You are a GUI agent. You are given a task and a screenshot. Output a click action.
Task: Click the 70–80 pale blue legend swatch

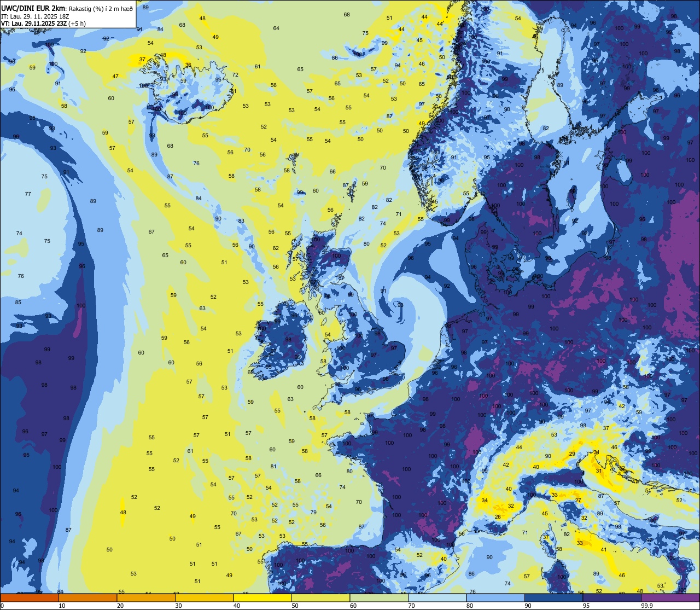tap(437, 597)
